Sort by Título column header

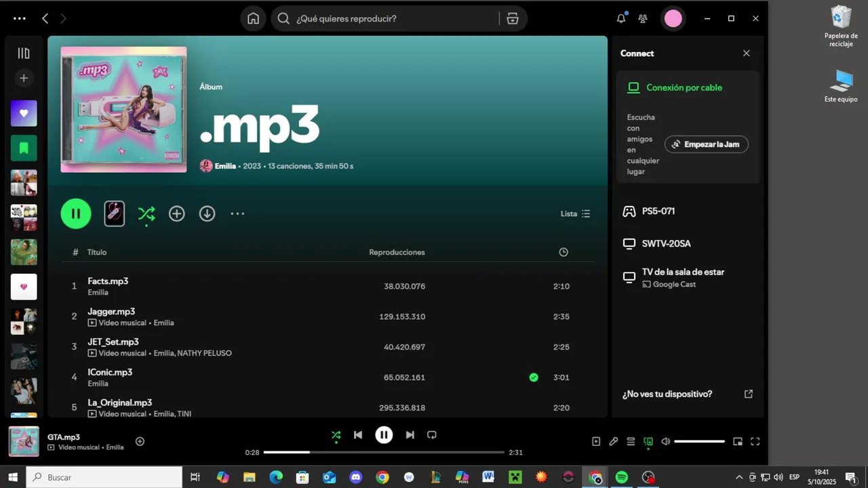(97, 252)
